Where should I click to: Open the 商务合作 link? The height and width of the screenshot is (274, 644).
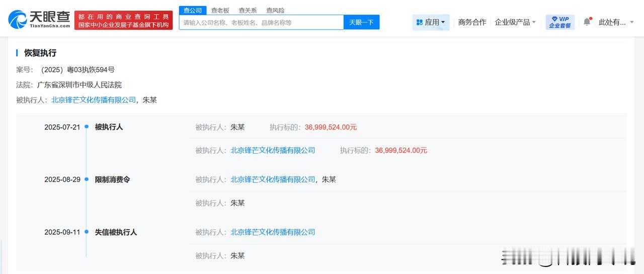472,22
